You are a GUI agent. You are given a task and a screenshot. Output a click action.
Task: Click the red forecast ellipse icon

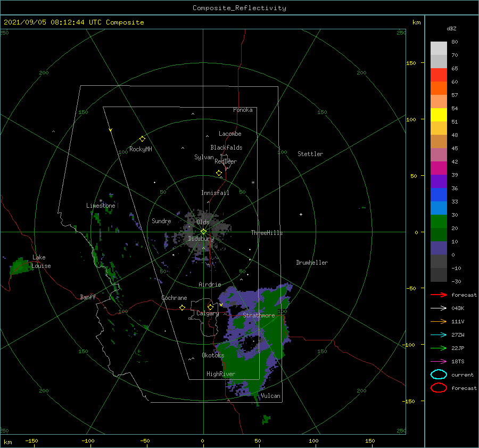[x=439, y=388]
